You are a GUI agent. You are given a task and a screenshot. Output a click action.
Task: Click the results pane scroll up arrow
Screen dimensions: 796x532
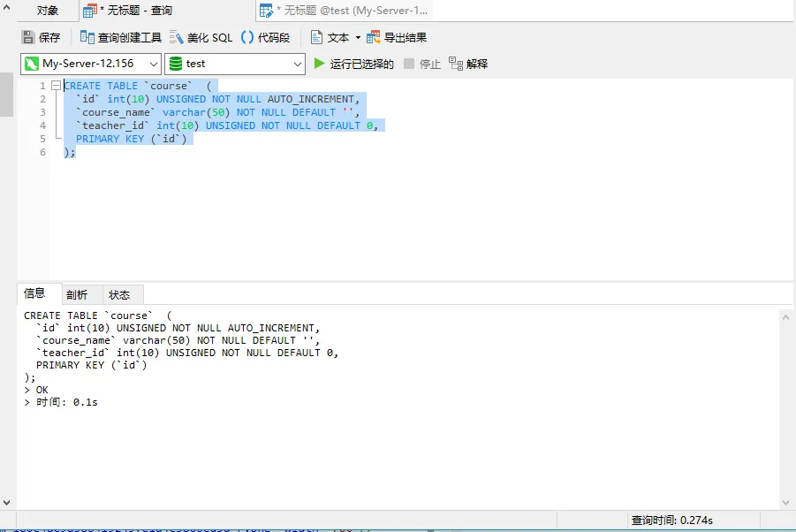point(786,315)
